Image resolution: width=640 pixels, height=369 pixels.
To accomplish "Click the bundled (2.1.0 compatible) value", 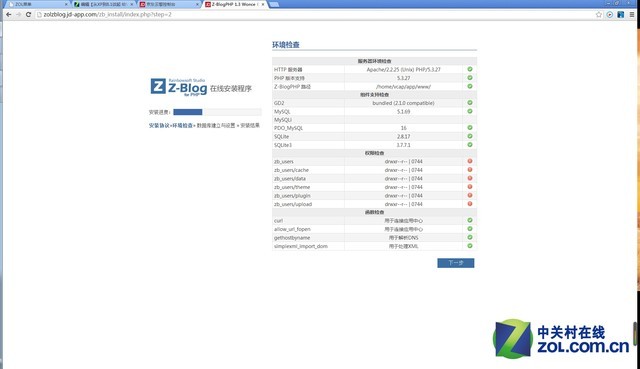I will (403, 103).
